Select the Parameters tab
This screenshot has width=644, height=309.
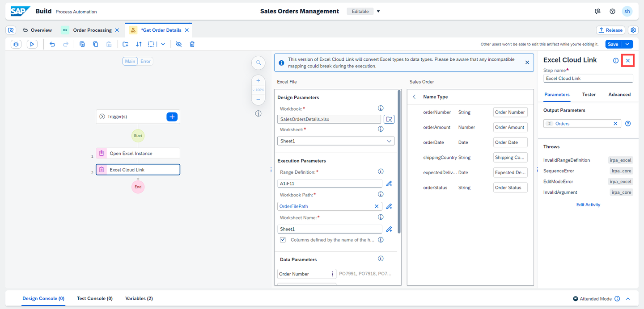pos(557,95)
